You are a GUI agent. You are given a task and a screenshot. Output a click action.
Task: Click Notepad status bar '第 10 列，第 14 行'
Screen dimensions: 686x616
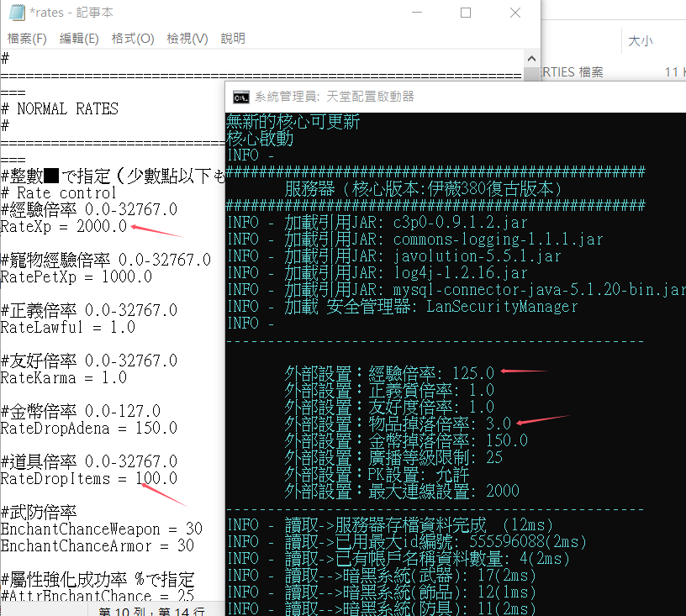click(151, 611)
